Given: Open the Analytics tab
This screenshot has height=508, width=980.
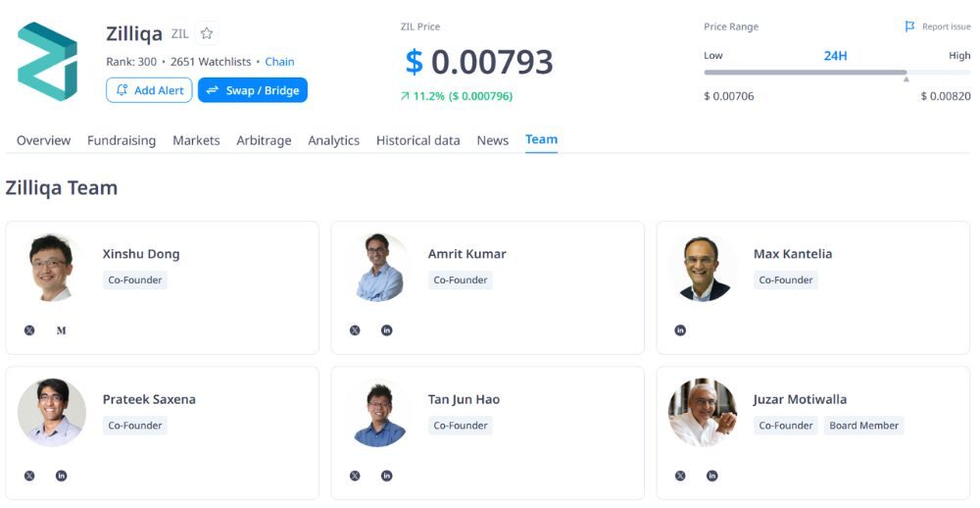Looking at the screenshot, I should click(334, 141).
